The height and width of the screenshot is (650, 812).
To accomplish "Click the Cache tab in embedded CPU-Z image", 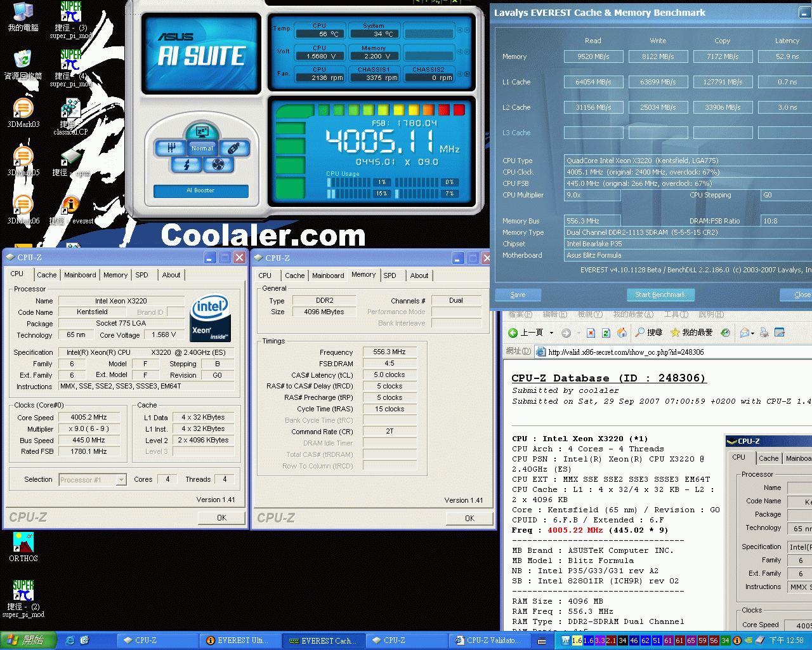I will 768,458.
